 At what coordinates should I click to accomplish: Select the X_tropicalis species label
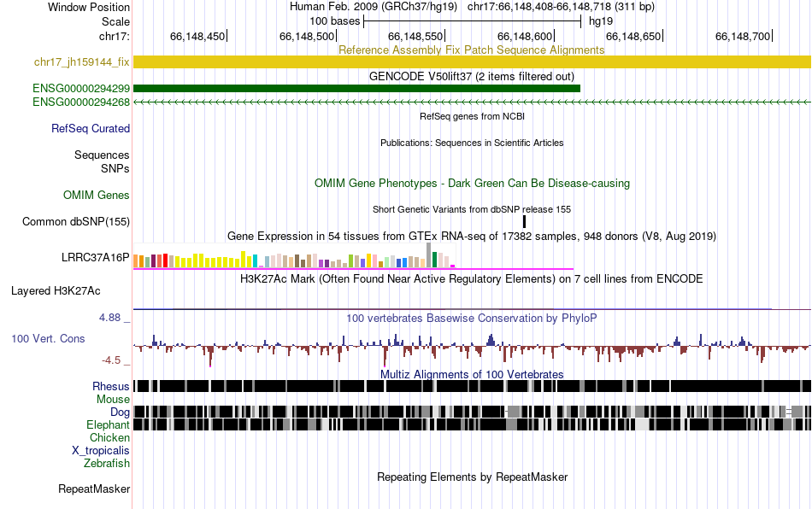pos(101,451)
